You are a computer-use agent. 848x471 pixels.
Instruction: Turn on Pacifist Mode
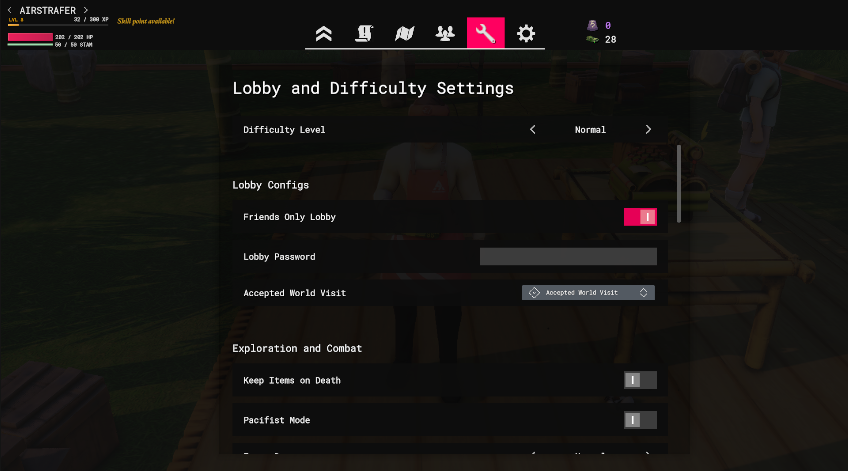tap(640, 420)
